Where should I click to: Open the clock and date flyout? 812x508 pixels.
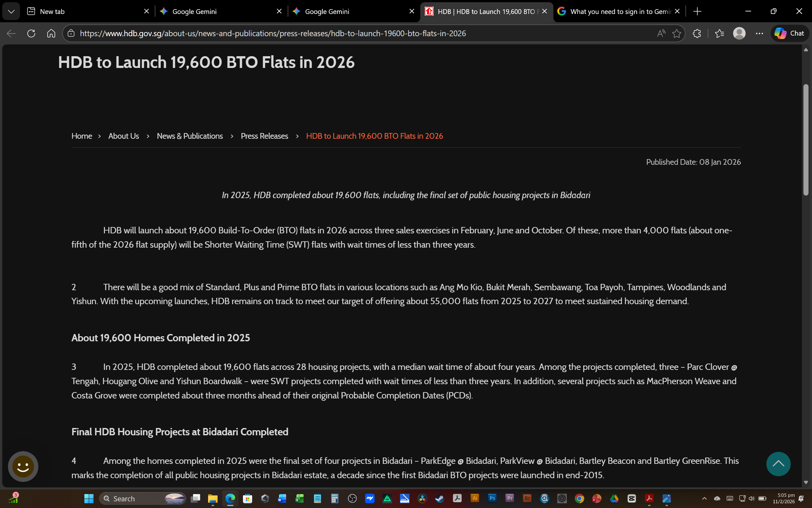[x=783, y=498]
